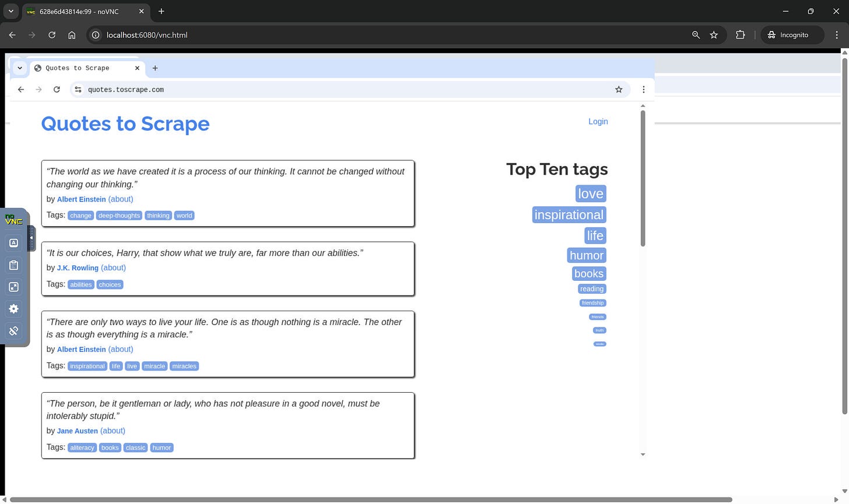Open the noVNC extra keys panel
The height and width of the screenshot is (504, 849).
(13, 243)
